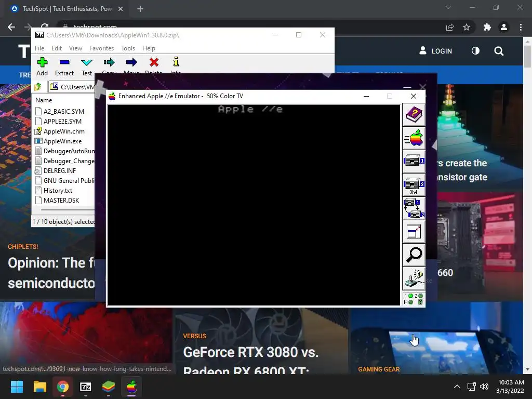Open the Chrome profile avatar
The width and height of the screenshot is (532, 399).
(504, 27)
